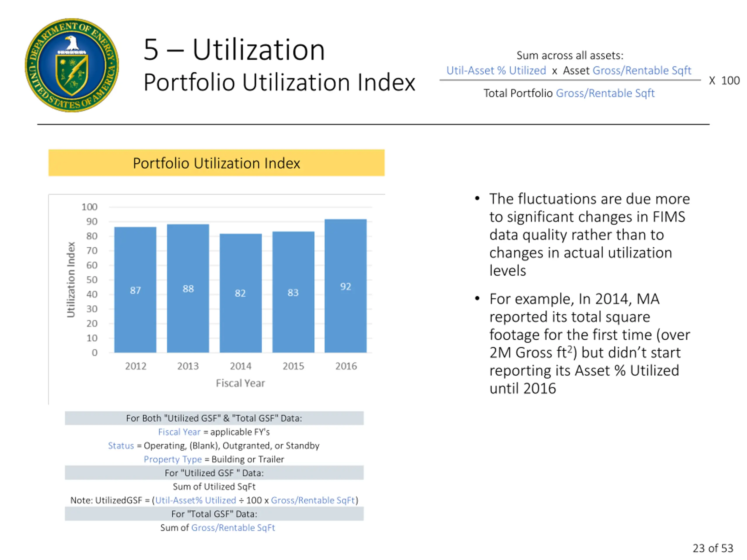Click Gross/Rentable SqFt under Total GSF Data
Screen dimensions: 747x560
tap(233, 527)
